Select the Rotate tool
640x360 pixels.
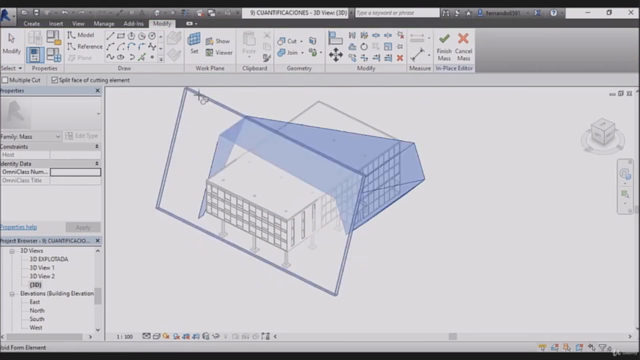tap(364, 47)
